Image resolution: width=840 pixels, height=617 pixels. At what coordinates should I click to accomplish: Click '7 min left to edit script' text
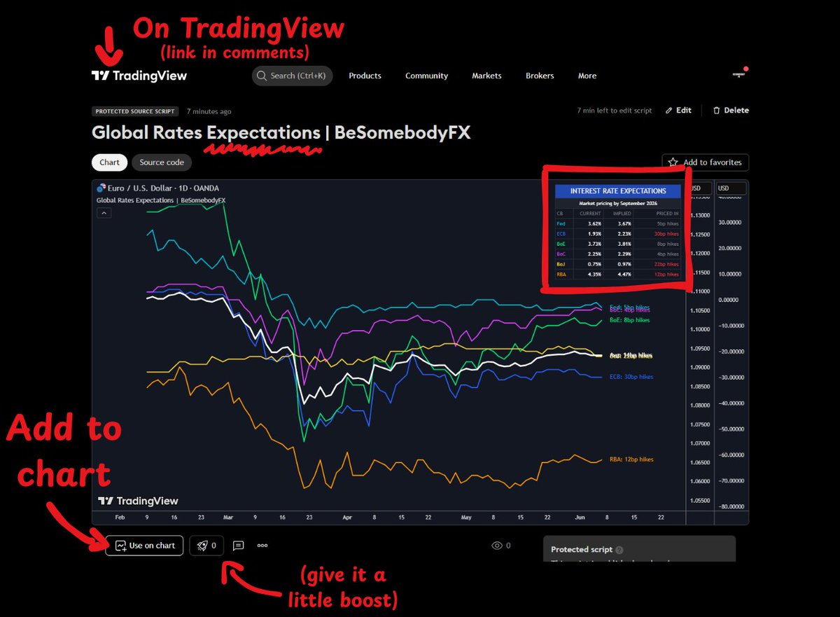pos(614,111)
